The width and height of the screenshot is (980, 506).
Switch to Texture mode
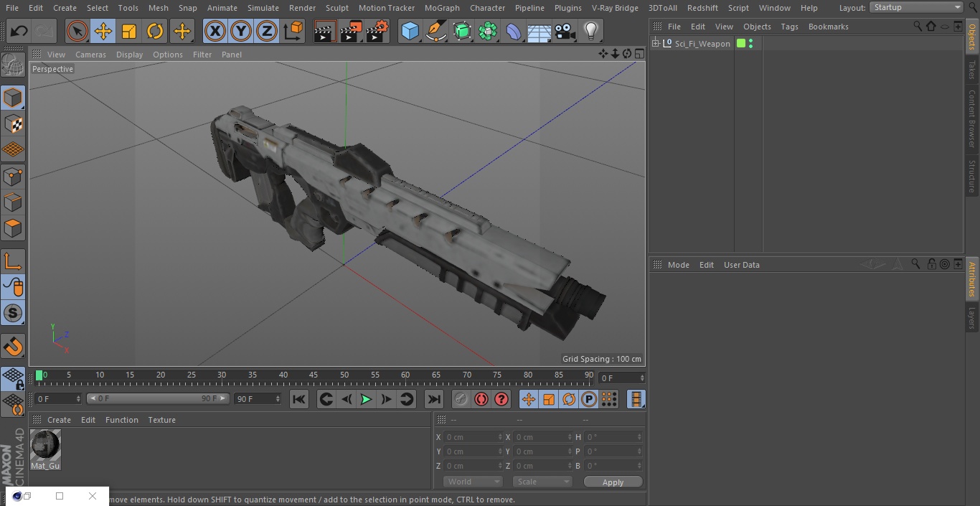(13, 124)
